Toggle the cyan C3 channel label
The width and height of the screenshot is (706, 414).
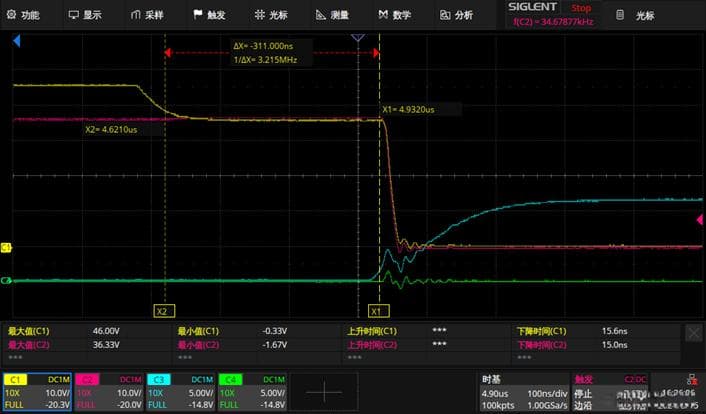158,380
